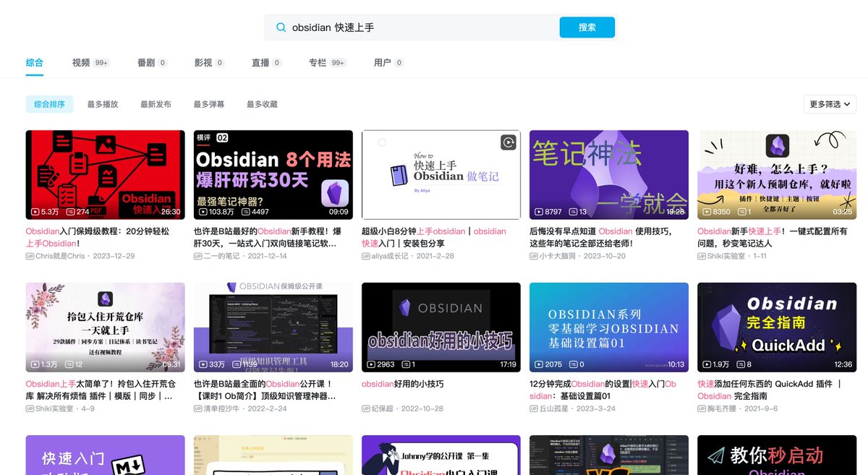
Task: Open title 12分钟完成Obsidian的设置
Action: (603, 390)
